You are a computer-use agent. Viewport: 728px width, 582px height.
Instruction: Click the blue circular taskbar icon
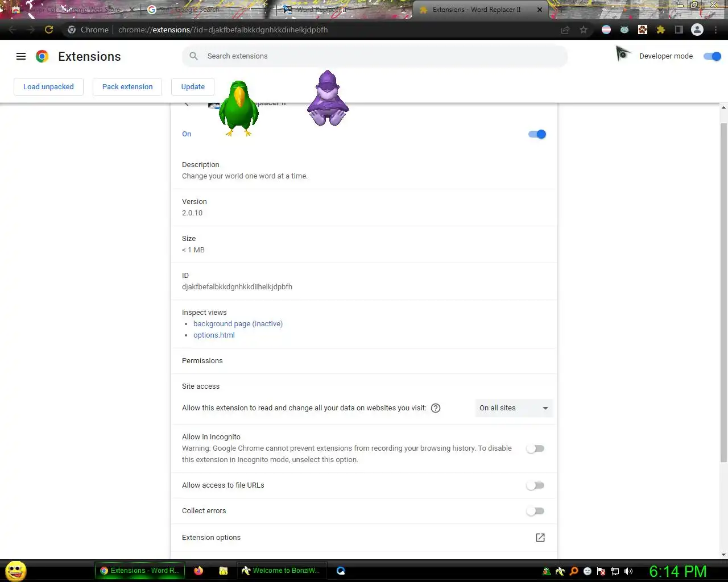coord(341,571)
